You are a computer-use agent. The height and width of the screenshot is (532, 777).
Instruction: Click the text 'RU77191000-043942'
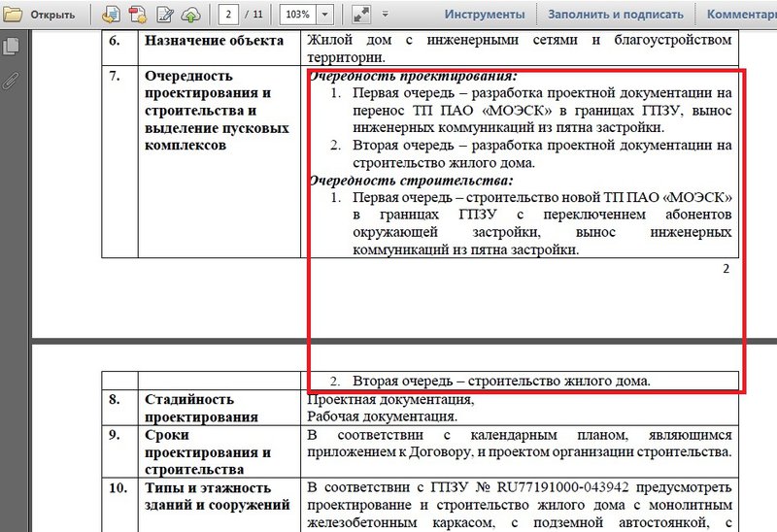point(562,487)
